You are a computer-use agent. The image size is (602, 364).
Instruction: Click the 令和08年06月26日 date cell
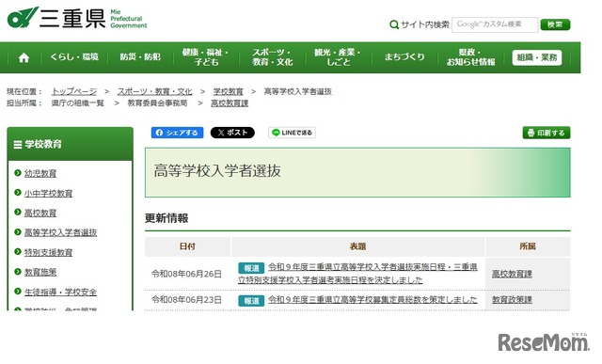pos(186,274)
